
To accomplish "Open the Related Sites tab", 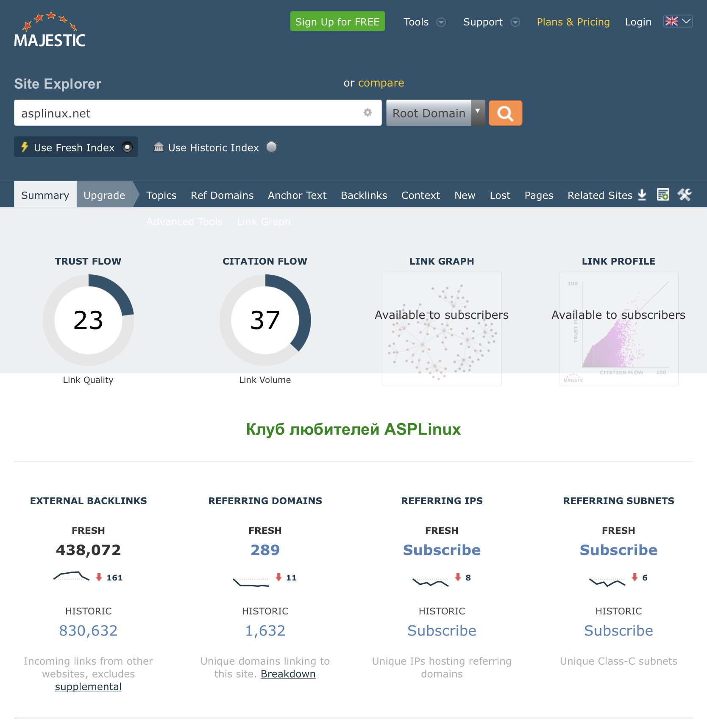I will click(x=600, y=195).
